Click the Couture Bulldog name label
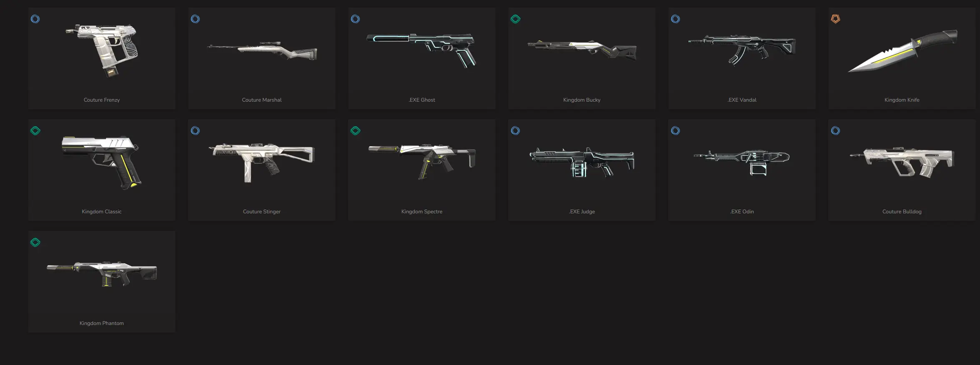The image size is (980, 365). click(x=902, y=212)
